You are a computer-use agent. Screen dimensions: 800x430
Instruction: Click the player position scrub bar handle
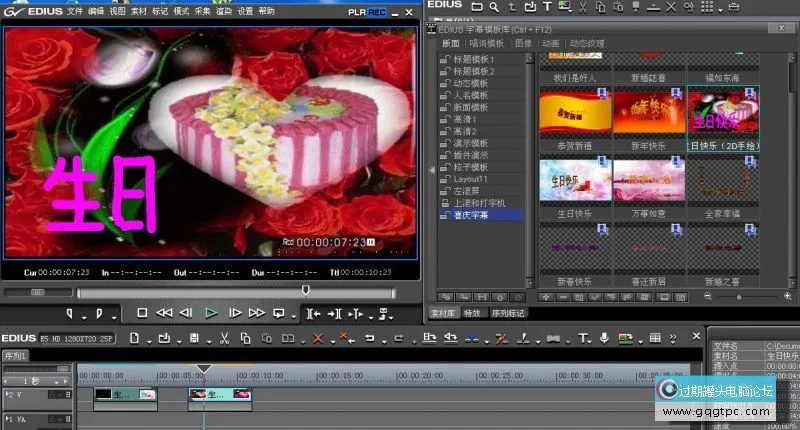(306, 290)
